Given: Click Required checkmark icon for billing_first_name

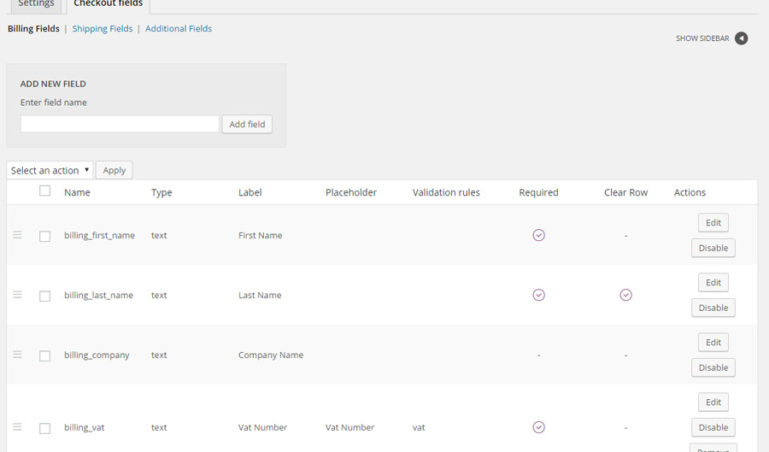Looking at the screenshot, I should point(538,235).
